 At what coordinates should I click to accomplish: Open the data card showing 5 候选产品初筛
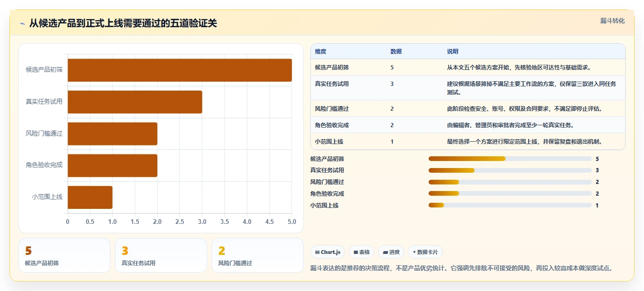(64, 255)
